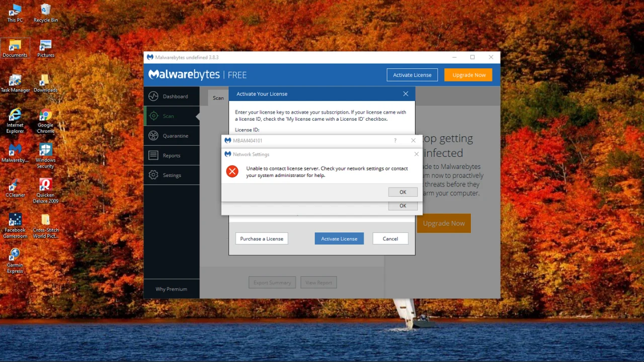Click the Malwarebytes window title text
644x362 pixels.
click(x=187, y=57)
